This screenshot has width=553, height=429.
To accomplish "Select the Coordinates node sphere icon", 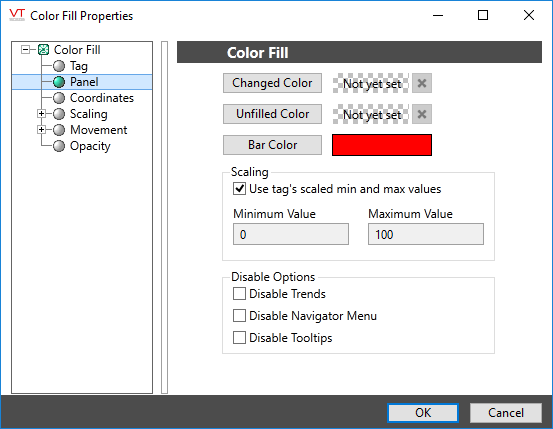I will pos(59,98).
